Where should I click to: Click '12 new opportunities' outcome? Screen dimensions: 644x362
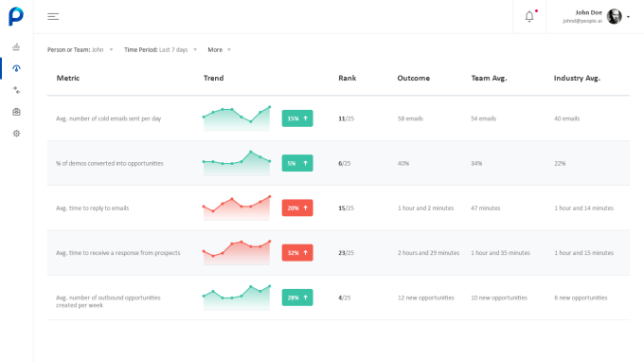coord(425,298)
